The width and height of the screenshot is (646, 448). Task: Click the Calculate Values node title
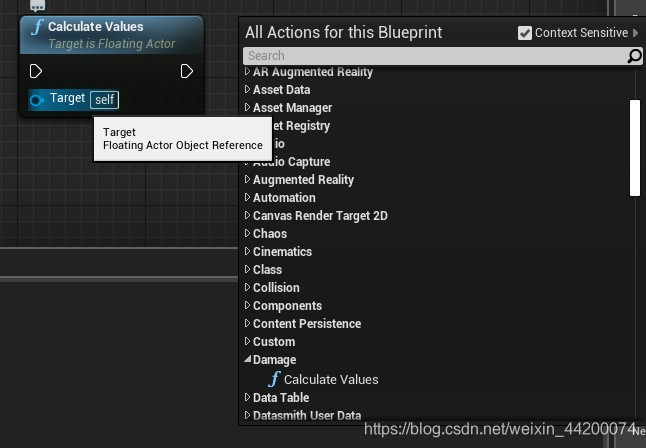click(x=96, y=27)
